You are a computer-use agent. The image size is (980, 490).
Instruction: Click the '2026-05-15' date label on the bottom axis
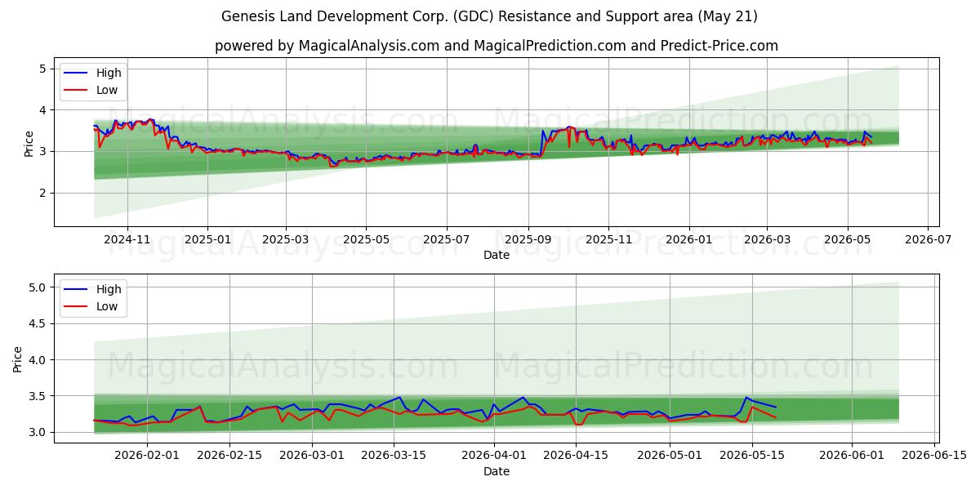click(x=753, y=457)
